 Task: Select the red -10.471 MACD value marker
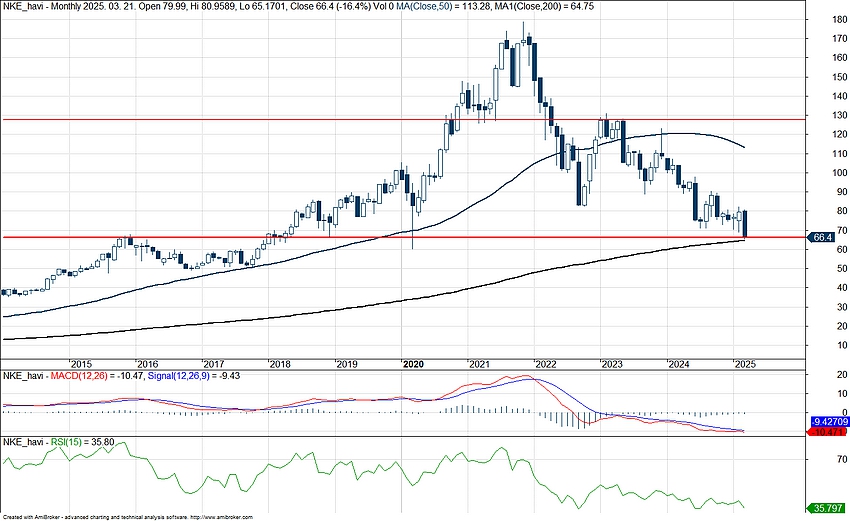point(827,432)
